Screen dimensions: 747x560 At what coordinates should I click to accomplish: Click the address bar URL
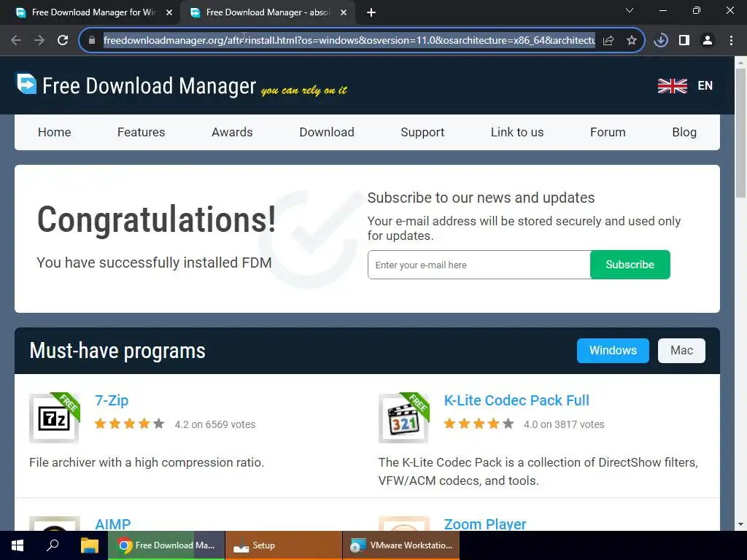[349, 41]
